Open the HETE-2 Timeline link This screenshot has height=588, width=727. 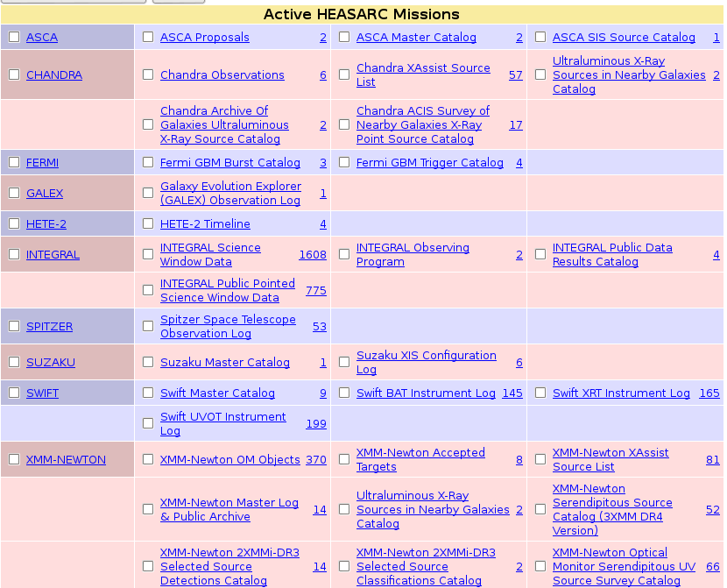click(205, 223)
